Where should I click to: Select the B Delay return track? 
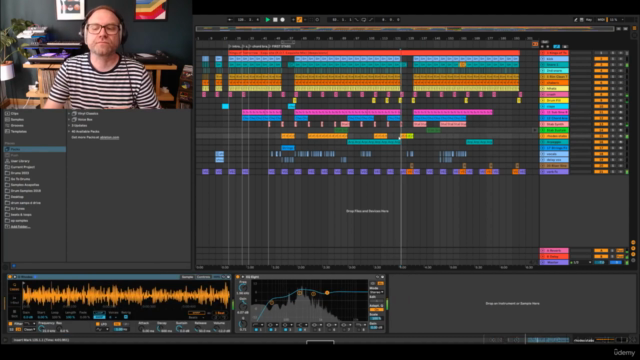554,256
